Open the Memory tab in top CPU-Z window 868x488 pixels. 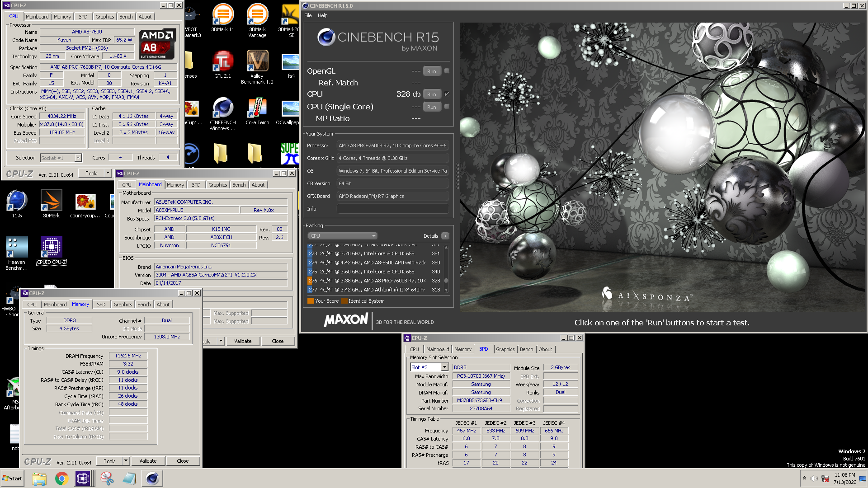tap(62, 17)
